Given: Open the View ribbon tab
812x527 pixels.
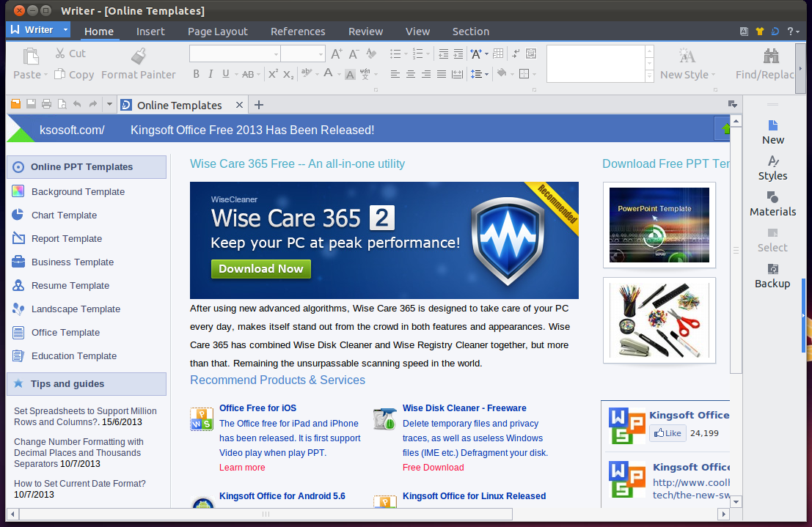Looking at the screenshot, I should pos(418,32).
